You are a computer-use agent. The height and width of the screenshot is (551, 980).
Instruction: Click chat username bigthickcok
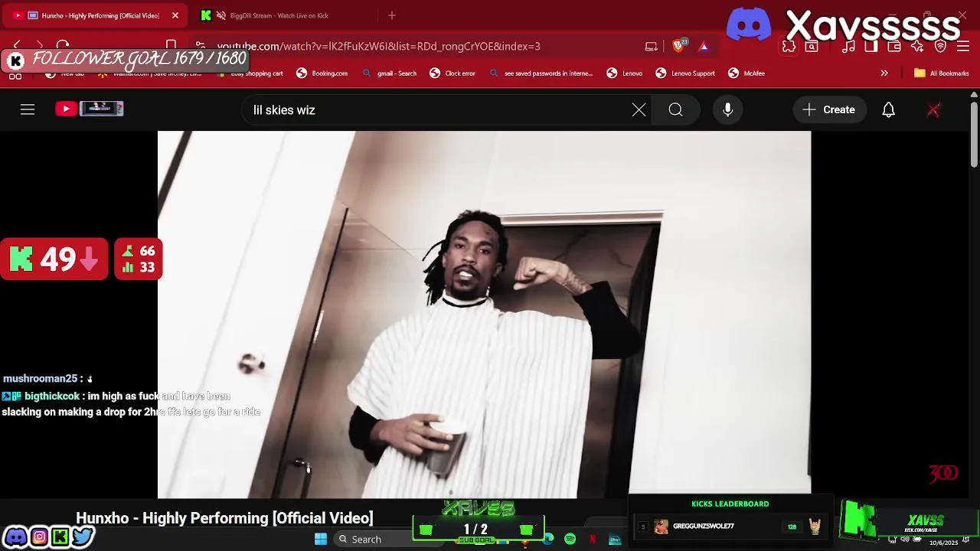click(51, 396)
